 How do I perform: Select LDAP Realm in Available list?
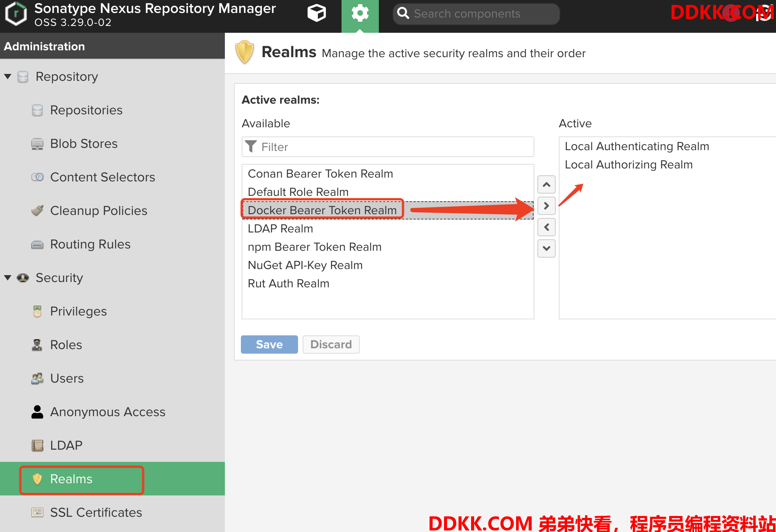click(x=388, y=229)
